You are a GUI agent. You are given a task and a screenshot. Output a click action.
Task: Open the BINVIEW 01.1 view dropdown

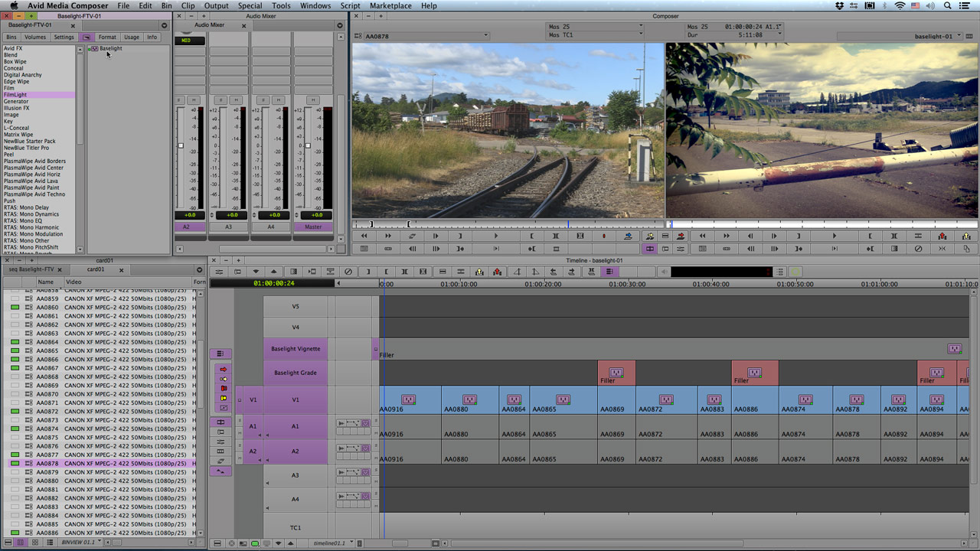(81, 543)
